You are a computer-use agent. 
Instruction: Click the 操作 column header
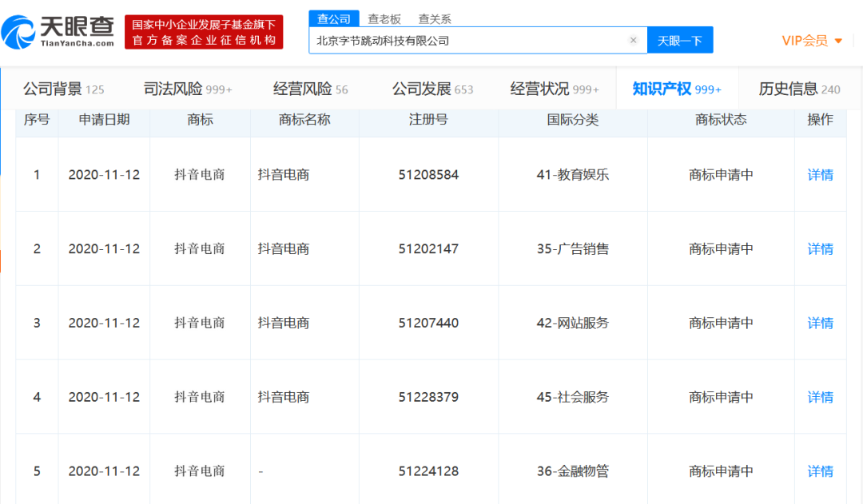(x=820, y=119)
